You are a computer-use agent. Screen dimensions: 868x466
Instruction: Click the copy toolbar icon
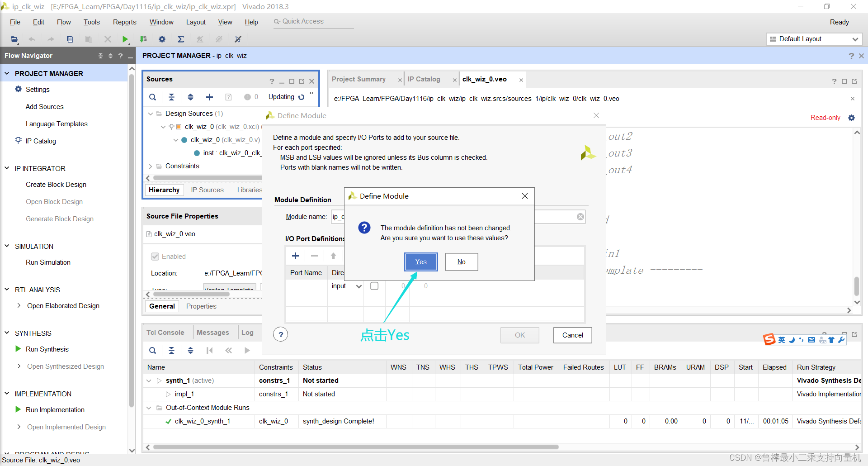[70, 39]
